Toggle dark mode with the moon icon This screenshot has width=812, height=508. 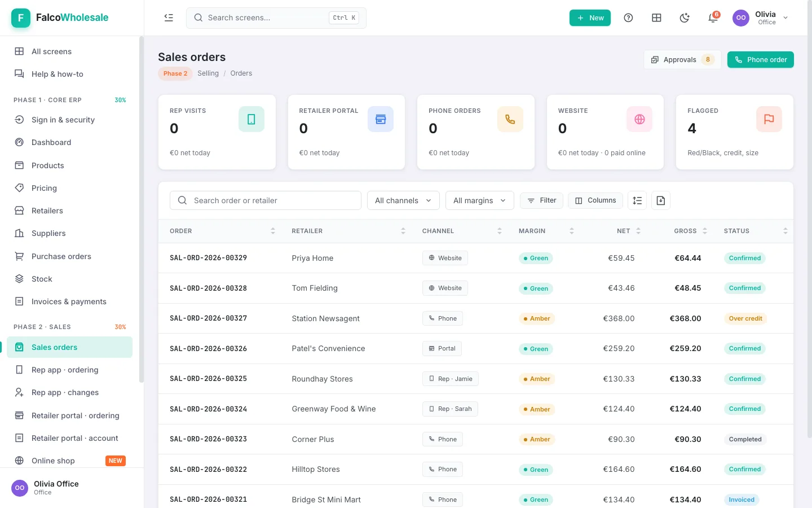[x=685, y=18]
